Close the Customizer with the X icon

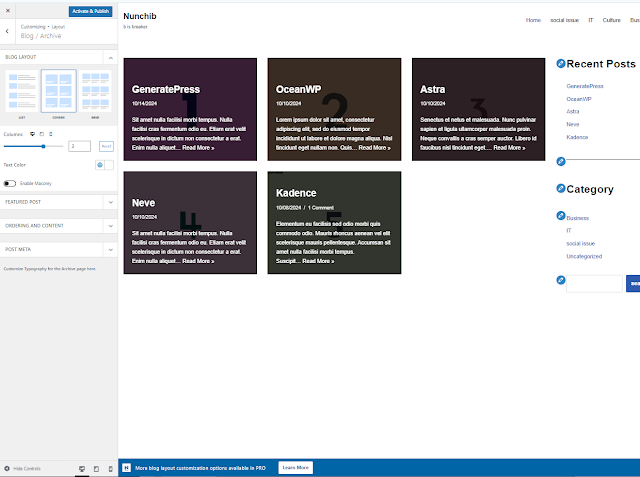click(x=8, y=11)
